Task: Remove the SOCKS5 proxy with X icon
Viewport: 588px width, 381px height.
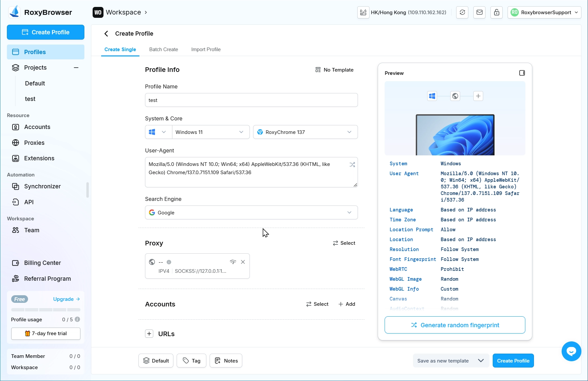Action: click(243, 262)
